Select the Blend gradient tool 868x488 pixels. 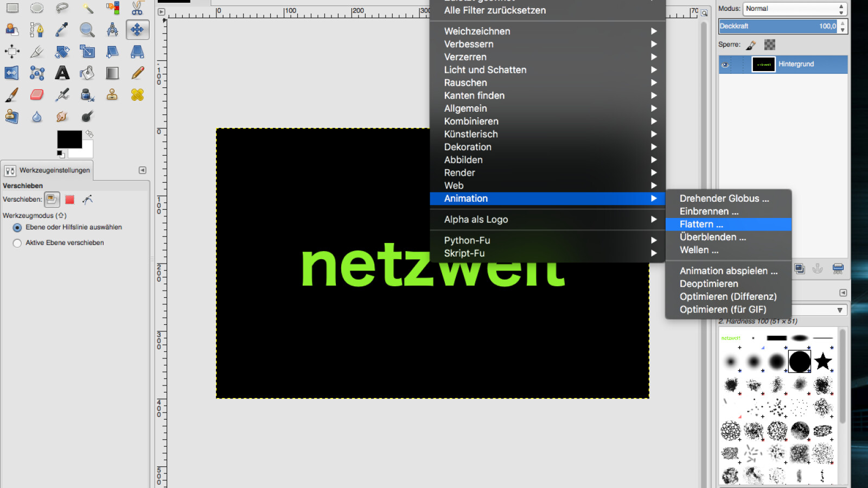tap(112, 73)
